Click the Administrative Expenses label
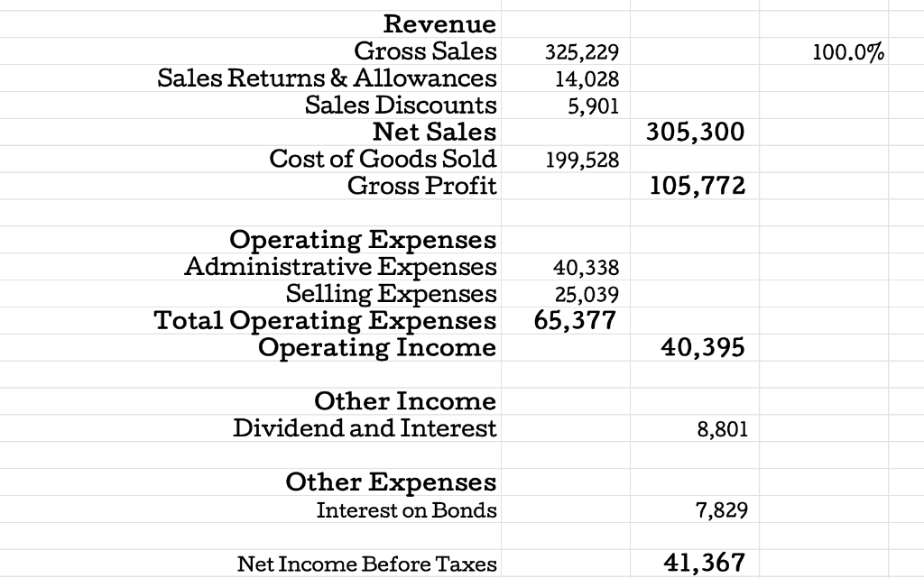The image size is (924, 578). point(339,267)
